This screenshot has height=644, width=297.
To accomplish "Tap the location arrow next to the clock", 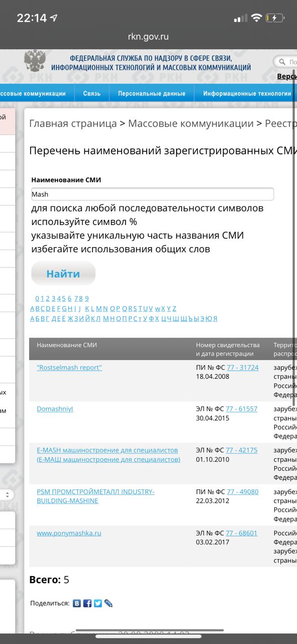I will point(54,18).
